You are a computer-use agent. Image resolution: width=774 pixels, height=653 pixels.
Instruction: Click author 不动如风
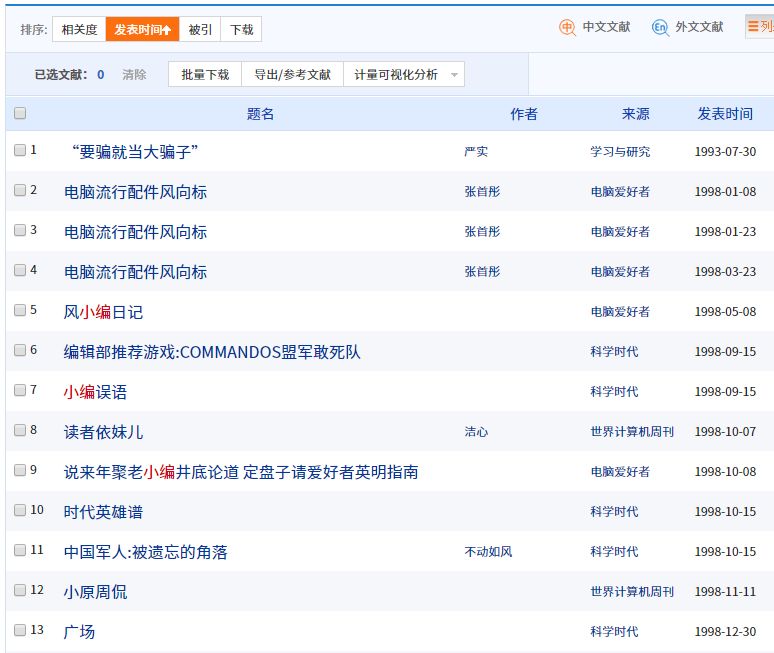[x=488, y=552]
